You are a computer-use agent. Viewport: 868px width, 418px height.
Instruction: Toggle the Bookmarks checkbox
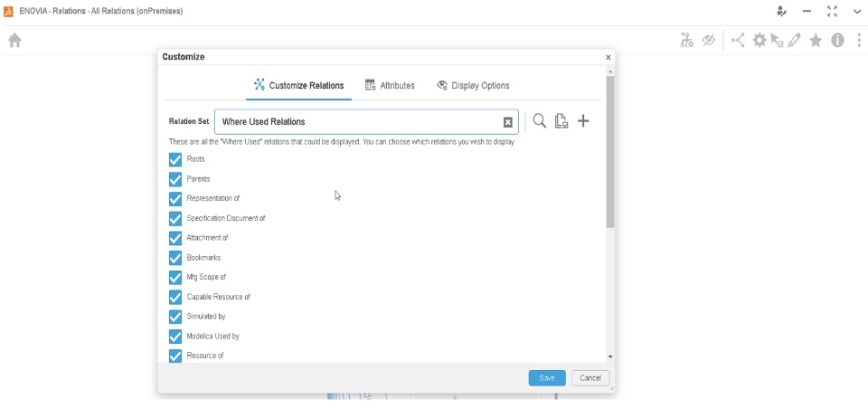(175, 258)
